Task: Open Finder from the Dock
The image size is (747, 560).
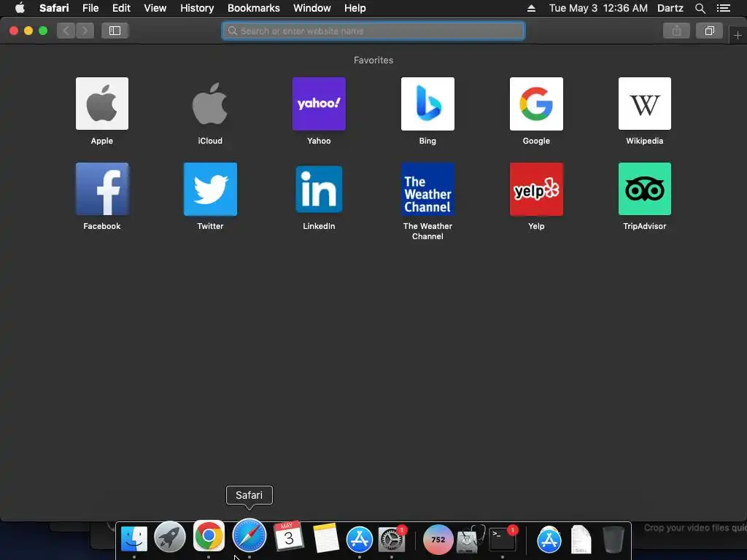Action: coord(134,539)
